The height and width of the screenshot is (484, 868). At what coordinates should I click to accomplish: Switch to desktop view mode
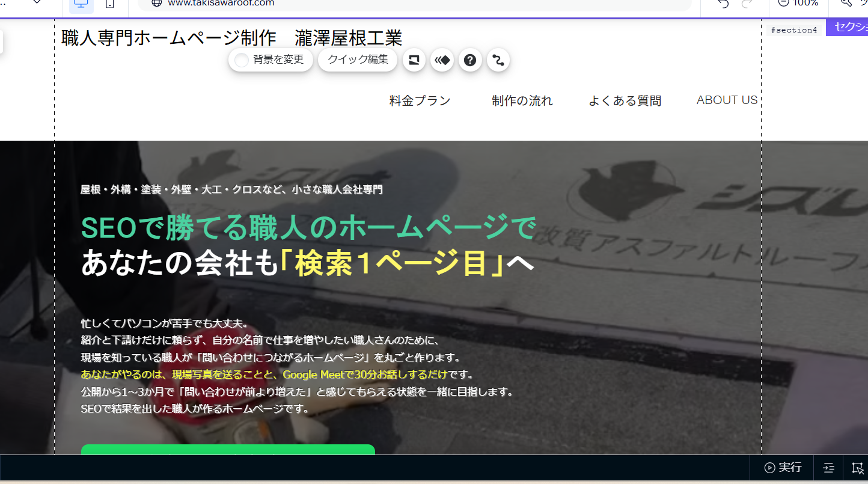click(80, 4)
